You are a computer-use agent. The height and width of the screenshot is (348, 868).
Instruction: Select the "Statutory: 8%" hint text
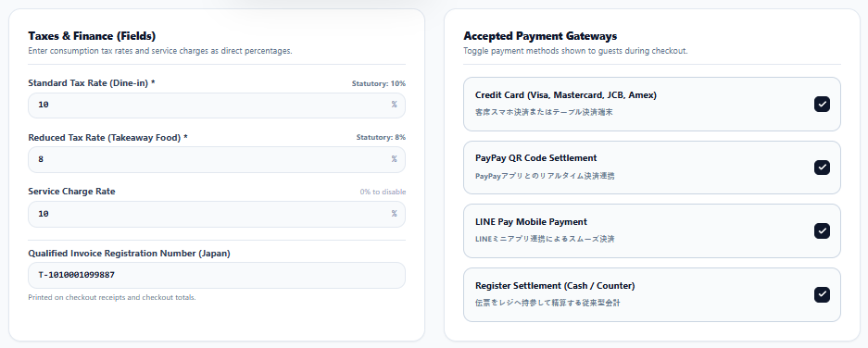381,137
